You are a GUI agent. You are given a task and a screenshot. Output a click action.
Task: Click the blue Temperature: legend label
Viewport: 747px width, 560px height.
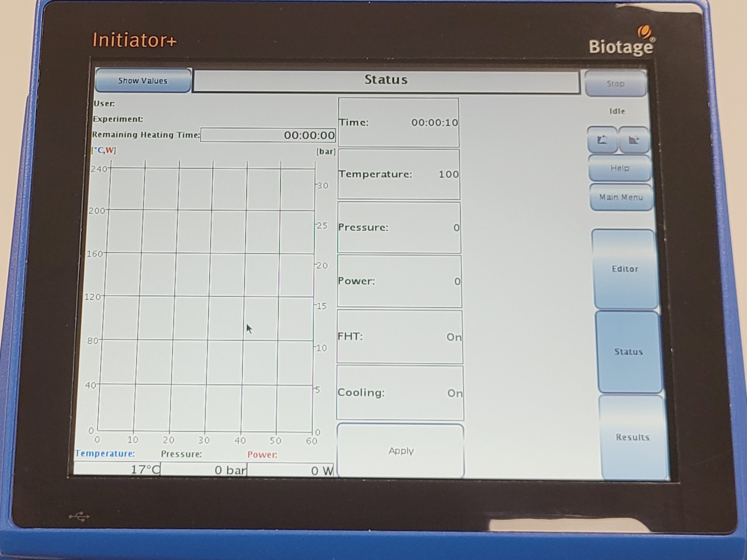coord(105,453)
